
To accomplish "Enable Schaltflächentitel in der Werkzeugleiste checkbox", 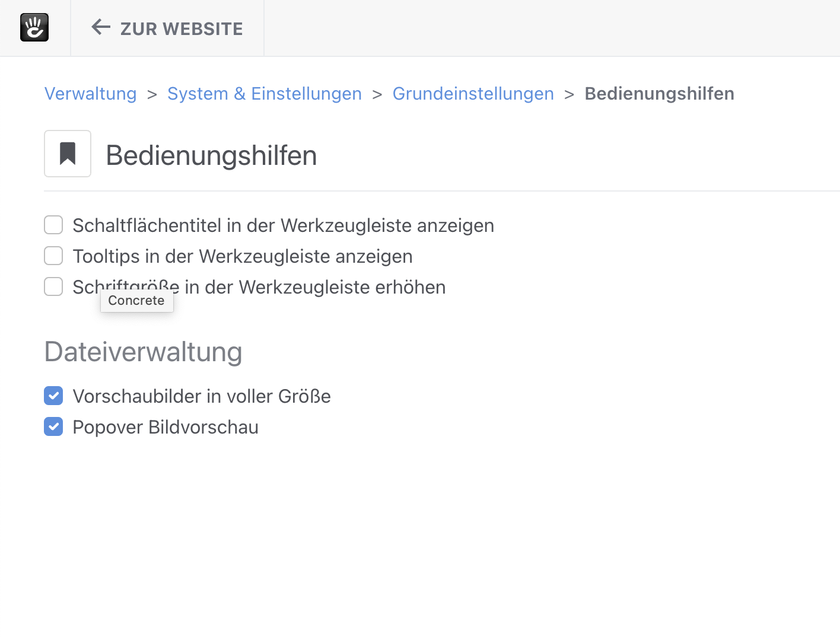I will [x=53, y=225].
